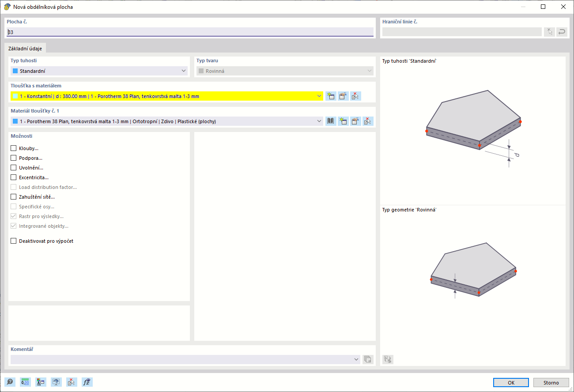Open the material library book icon
The image size is (574, 392).
(331, 121)
